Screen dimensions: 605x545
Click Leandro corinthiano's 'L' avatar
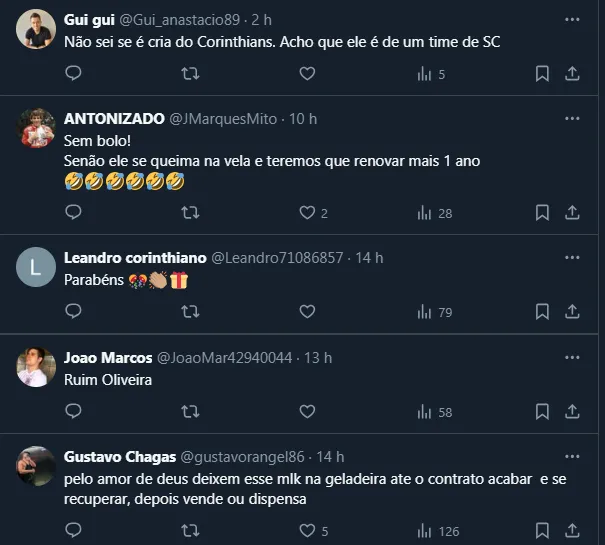point(36,268)
